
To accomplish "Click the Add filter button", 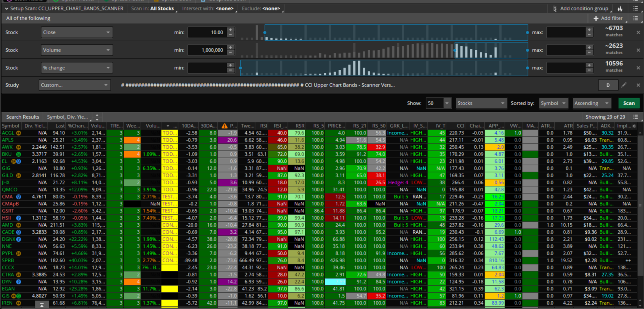I will pyautogui.click(x=608, y=18).
